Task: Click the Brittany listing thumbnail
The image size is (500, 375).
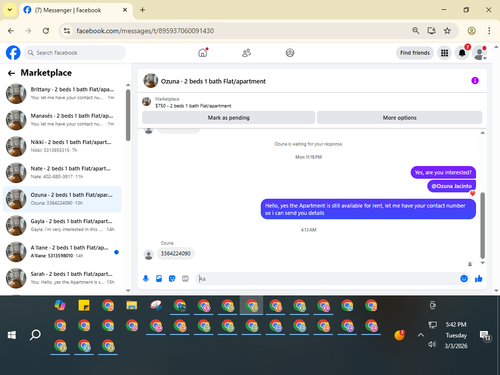Action: 16,94
